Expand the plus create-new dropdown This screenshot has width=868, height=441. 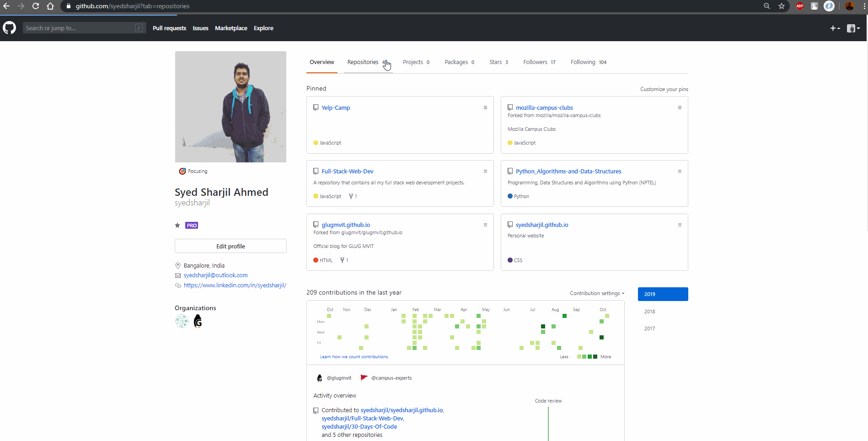coord(835,28)
